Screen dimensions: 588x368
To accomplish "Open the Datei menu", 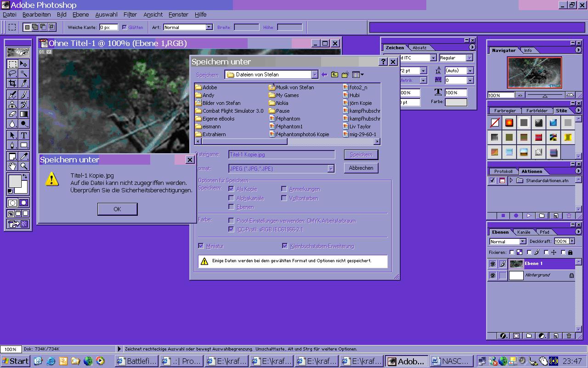I will [x=10, y=15].
